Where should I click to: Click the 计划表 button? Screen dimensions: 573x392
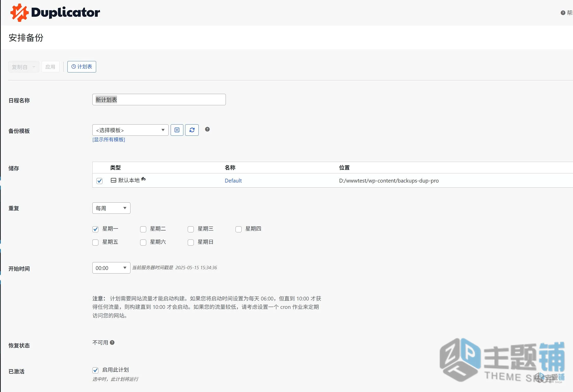[82, 67]
